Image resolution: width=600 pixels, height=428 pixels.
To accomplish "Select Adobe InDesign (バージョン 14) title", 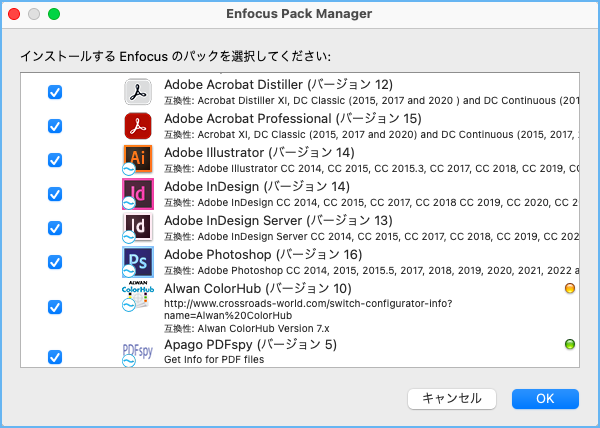I will coord(257,186).
